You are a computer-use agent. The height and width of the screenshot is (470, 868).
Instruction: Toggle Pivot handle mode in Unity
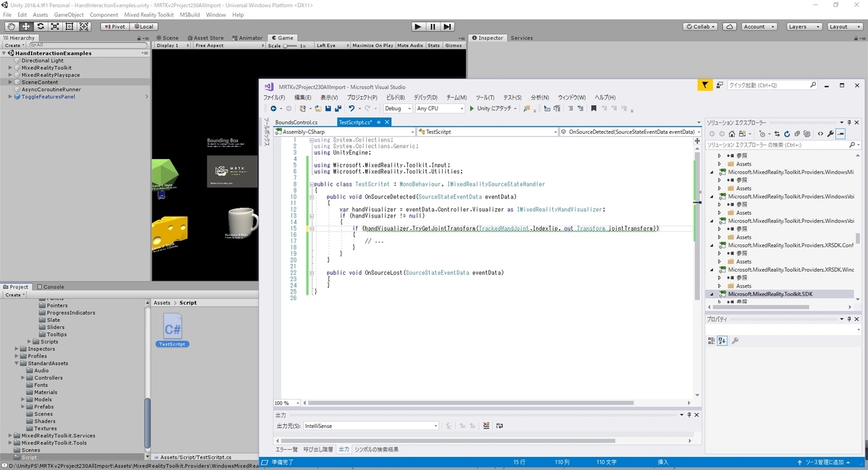click(114, 27)
